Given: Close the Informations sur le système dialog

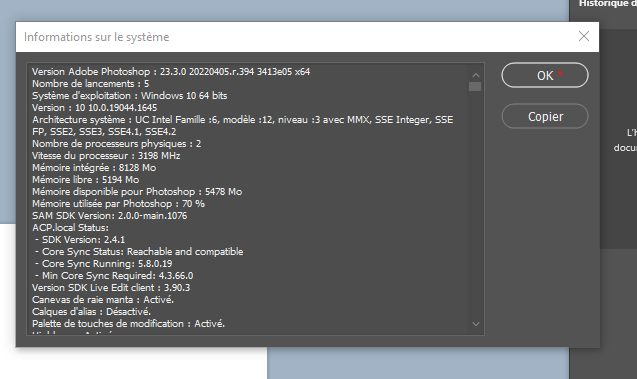Looking at the screenshot, I should point(584,37).
